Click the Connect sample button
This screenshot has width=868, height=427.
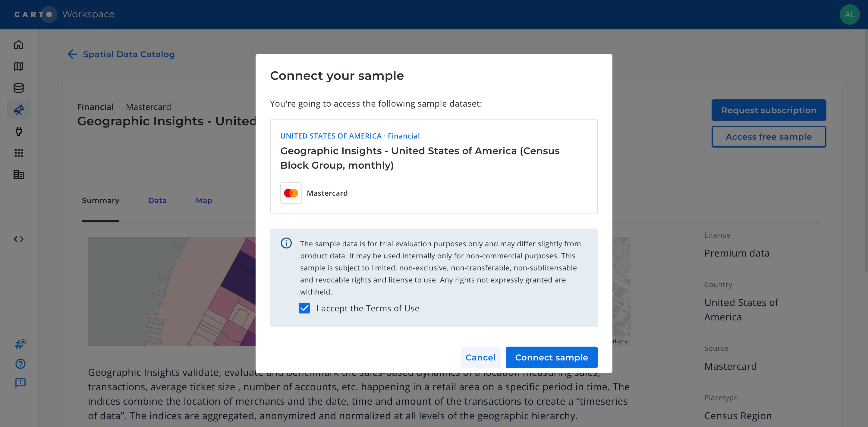552,357
